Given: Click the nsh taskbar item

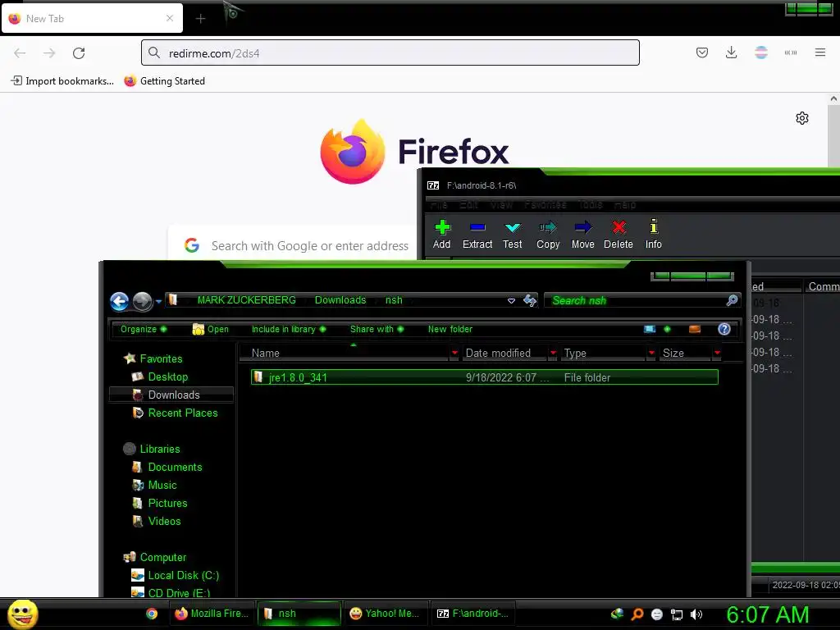Looking at the screenshot, I should [299, 614].
